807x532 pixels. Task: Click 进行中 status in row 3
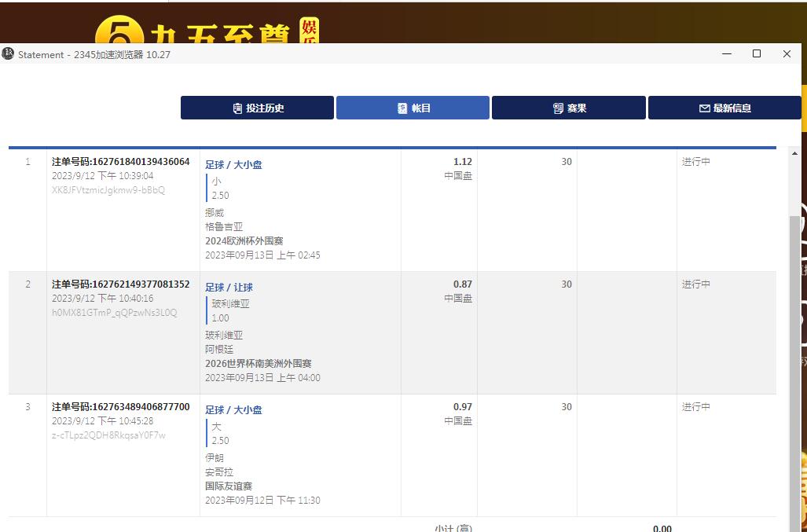[x=696, y=406]
